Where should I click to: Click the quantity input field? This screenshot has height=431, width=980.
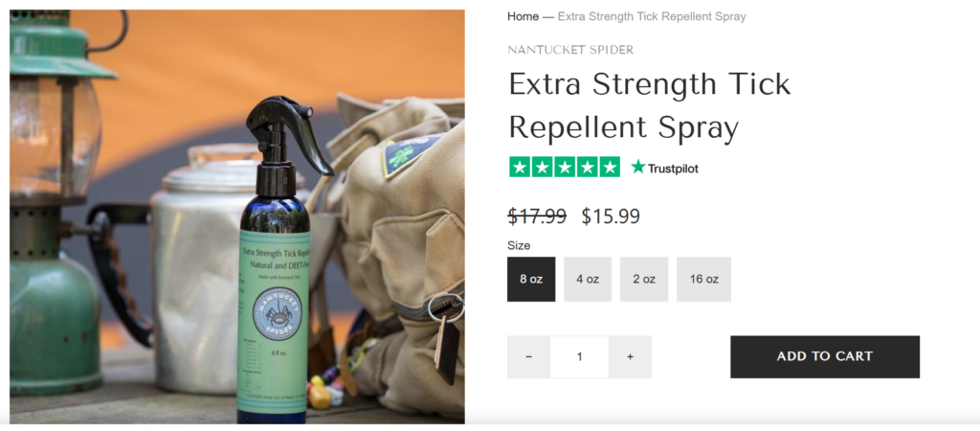(x=579, y=356)
